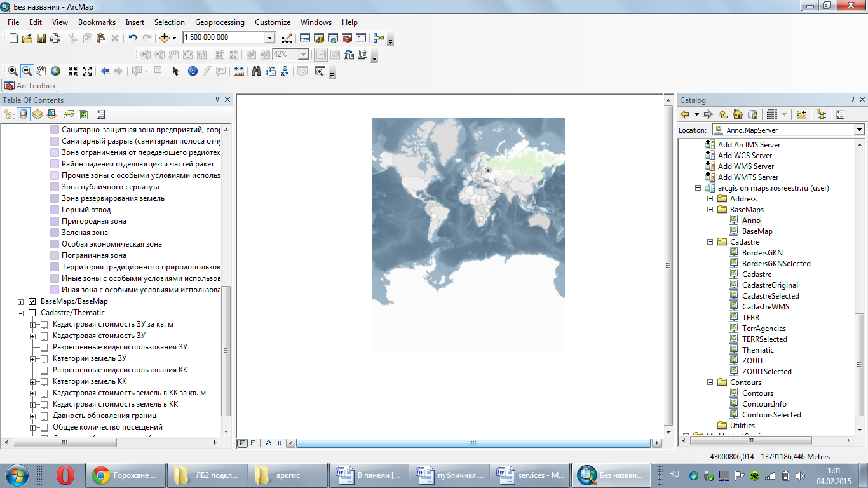
Task: Click the ArcToolbox button
Action: click(x=31, y=86)
